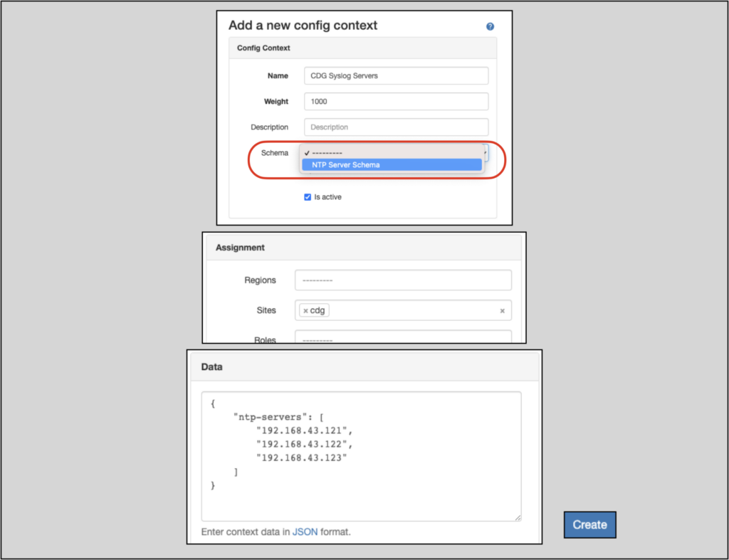Open the Roles selection field

pyautogui.click(x=403, y=337)
